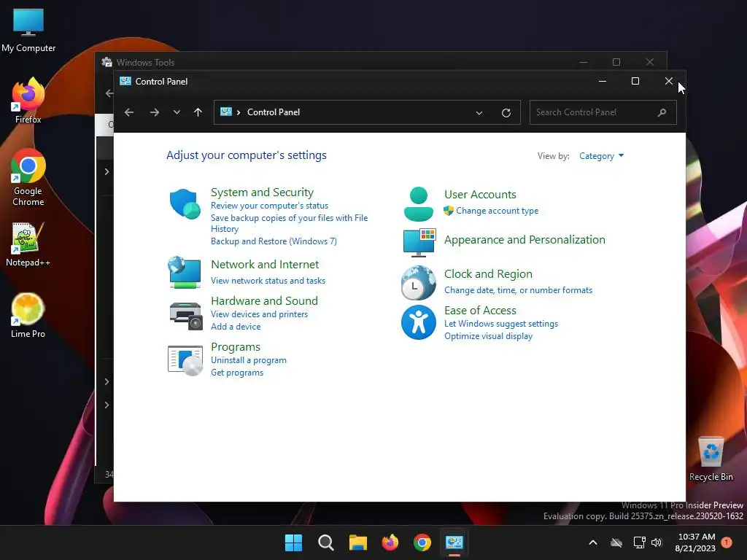Click Change account type
Image resolution: width=747 pixels, height=560 pixels.
click(497, 211)
